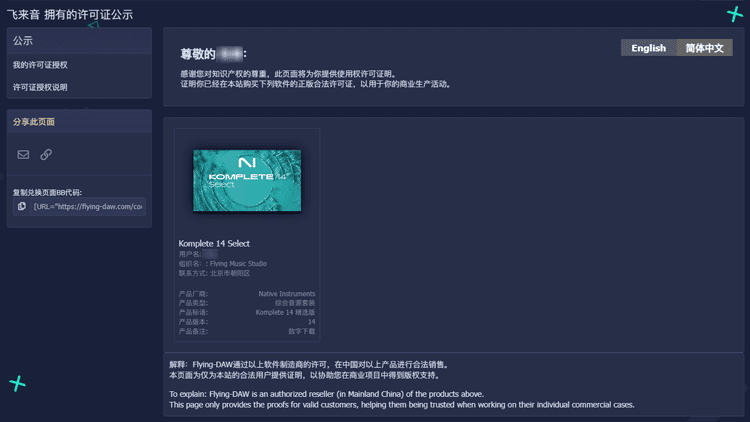750x422 pixels.
Task: Click the teal sparkle icon at top right
Action: tap(734, 14)
